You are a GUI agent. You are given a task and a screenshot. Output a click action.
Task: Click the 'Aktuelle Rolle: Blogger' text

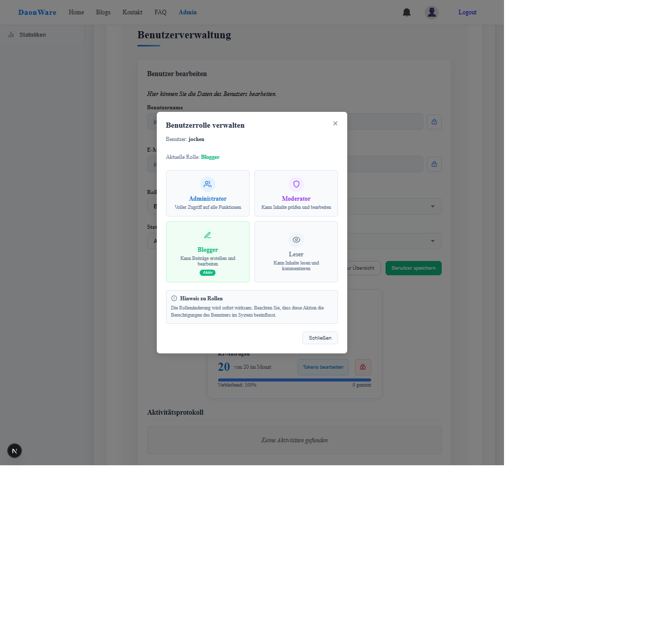tap(193, 157)
